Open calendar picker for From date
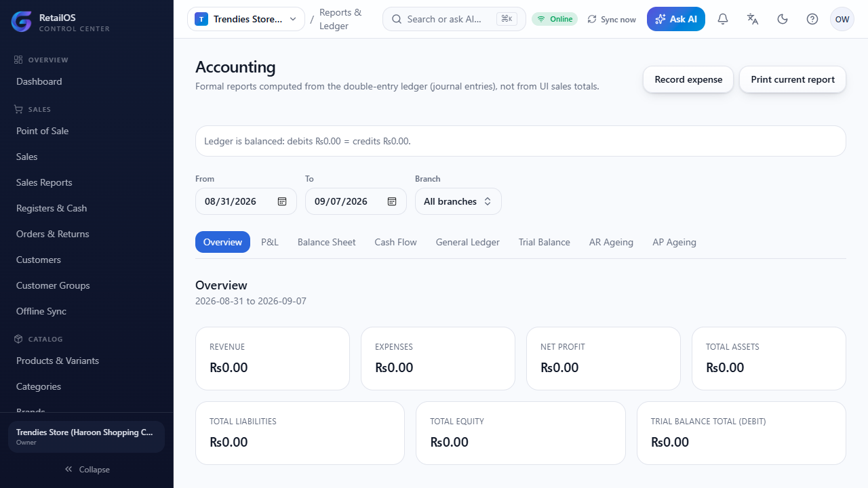868x488 pixels. tap(282, 201)
